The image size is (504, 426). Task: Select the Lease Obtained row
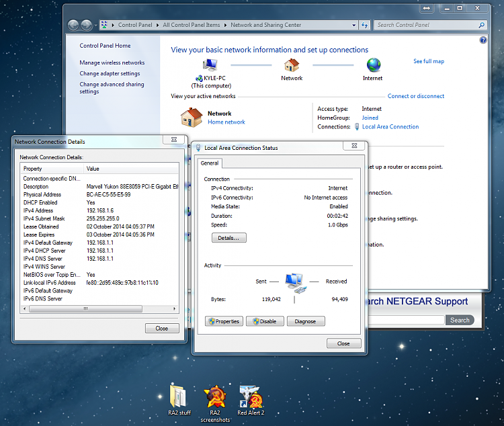click(x=99, y=226)
